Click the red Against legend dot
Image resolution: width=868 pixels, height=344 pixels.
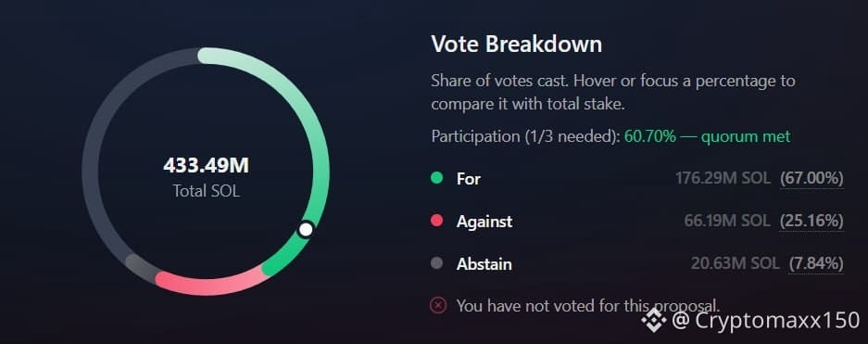[437, 221]
